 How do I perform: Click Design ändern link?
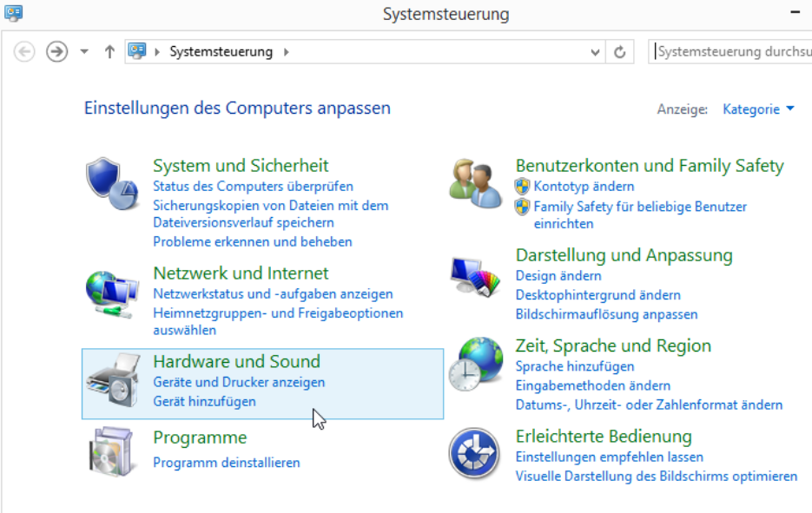[558, 276]
